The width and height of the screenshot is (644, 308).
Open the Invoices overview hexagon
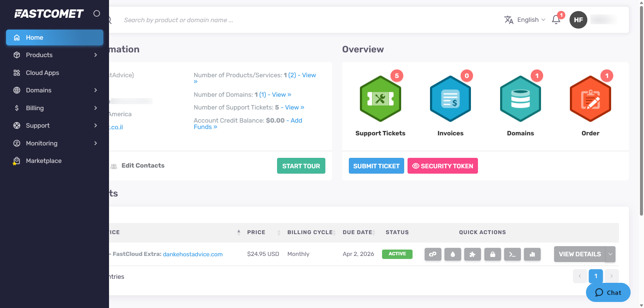450,99
